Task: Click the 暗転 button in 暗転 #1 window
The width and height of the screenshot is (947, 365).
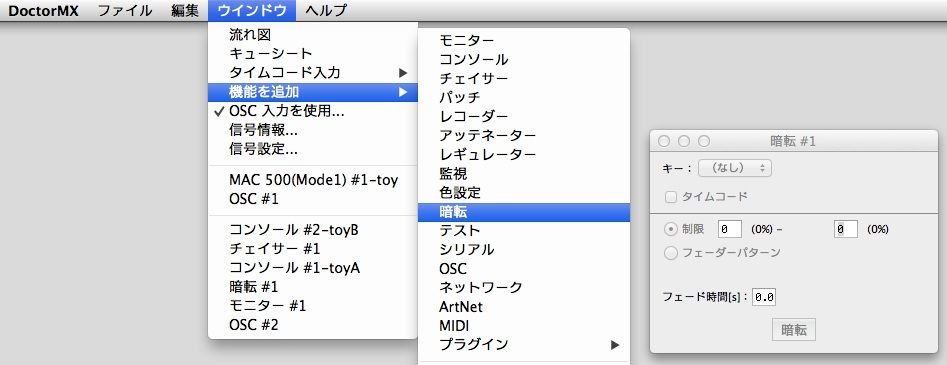Action: pos(794,330)
